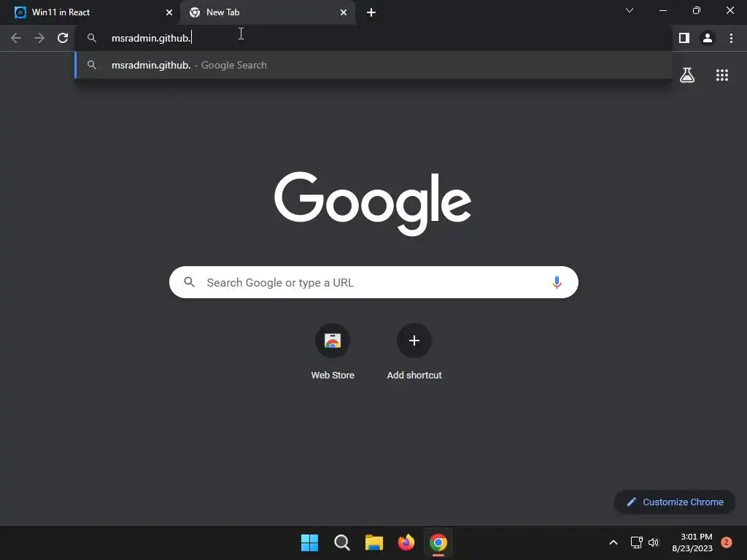Expand the tab search chevron
747x560 pixels.
coord(630,10)
